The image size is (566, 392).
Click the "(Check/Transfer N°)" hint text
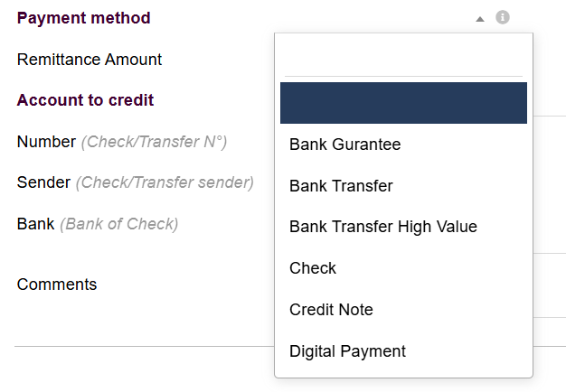[154, 142]
